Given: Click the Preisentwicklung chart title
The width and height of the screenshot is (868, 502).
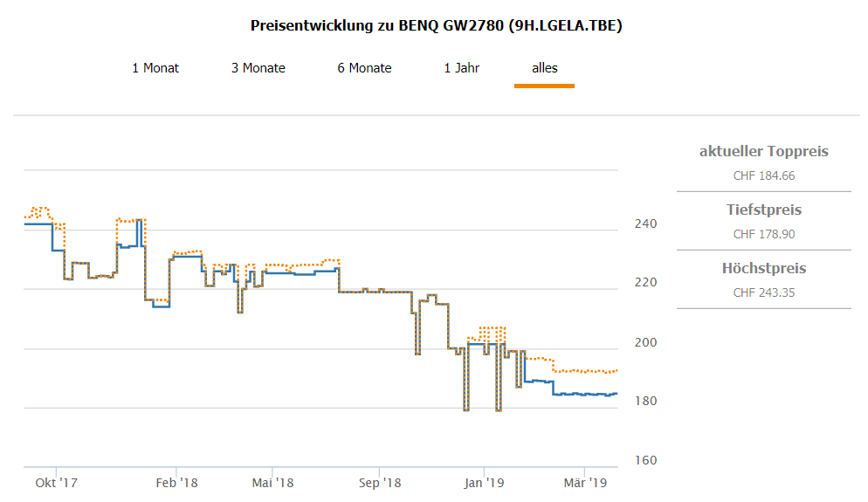Looking at the screenshot, I should (x=436, y=26).
